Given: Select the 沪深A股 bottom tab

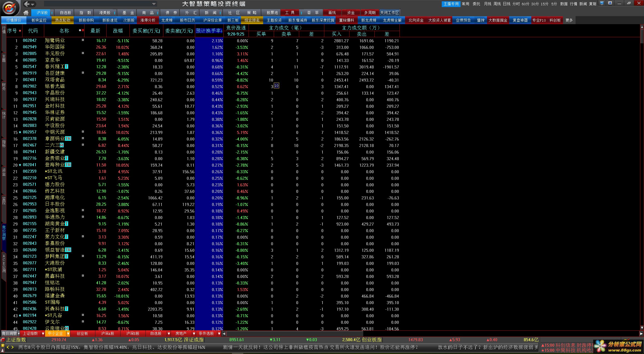Looking at the screenshot, I should point(107,334).
